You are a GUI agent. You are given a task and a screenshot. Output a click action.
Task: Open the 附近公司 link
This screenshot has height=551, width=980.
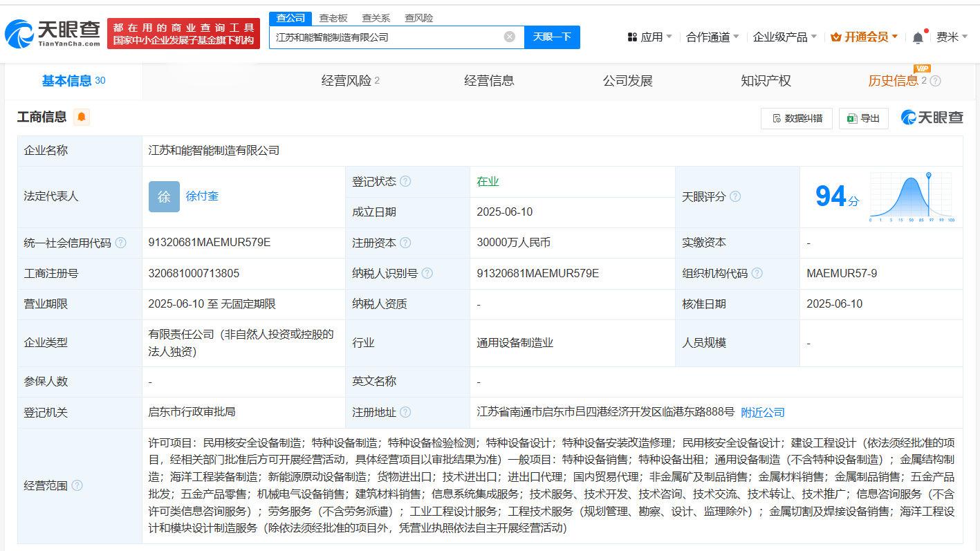763,412
